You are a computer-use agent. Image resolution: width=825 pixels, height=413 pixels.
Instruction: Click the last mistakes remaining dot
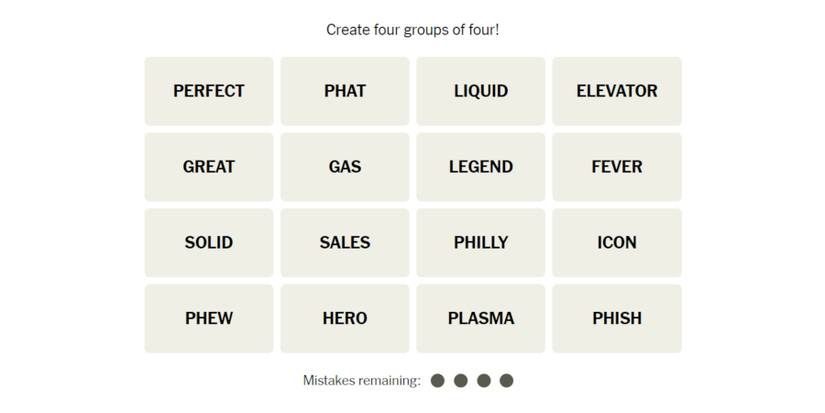coord(506,380)
